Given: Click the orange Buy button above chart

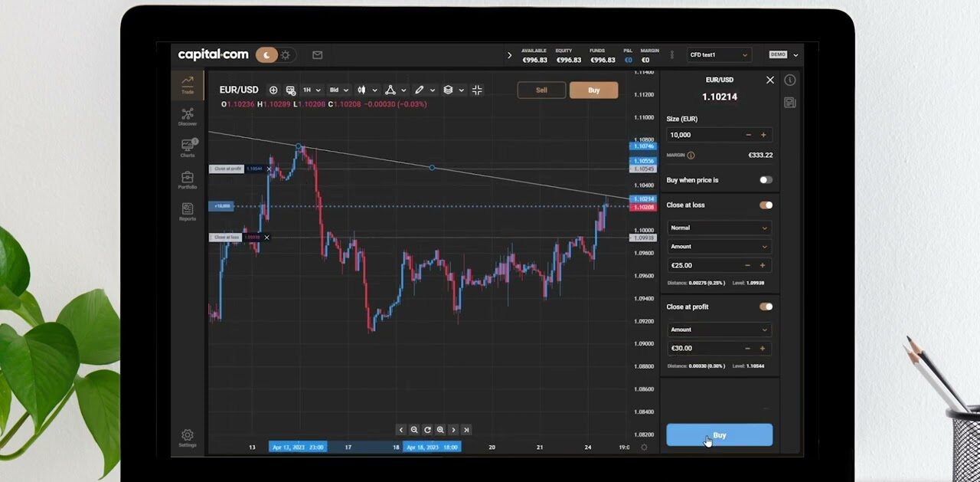Looking at the screenshot, I should [593, 90].
